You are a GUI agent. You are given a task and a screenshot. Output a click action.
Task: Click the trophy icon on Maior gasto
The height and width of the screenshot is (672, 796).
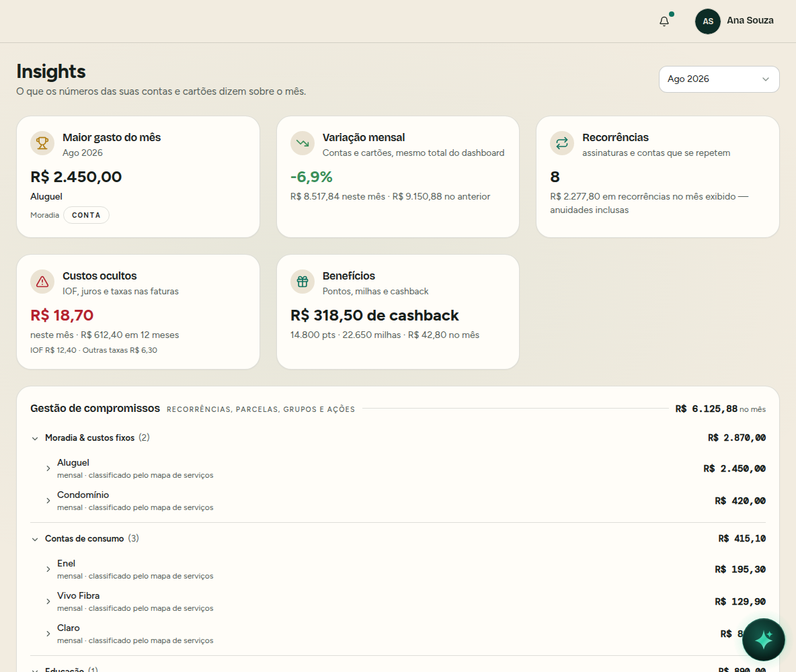pos(42,143)
